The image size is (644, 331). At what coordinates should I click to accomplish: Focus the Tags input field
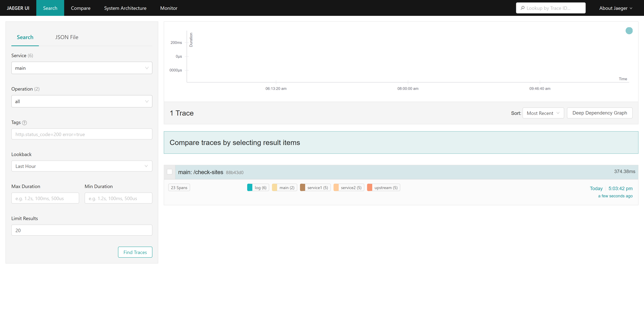[82, 134]
